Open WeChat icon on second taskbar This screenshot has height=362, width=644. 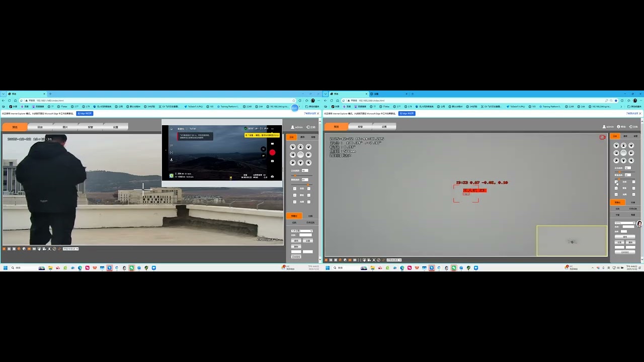pyautogui.click(x=454, y=268)
